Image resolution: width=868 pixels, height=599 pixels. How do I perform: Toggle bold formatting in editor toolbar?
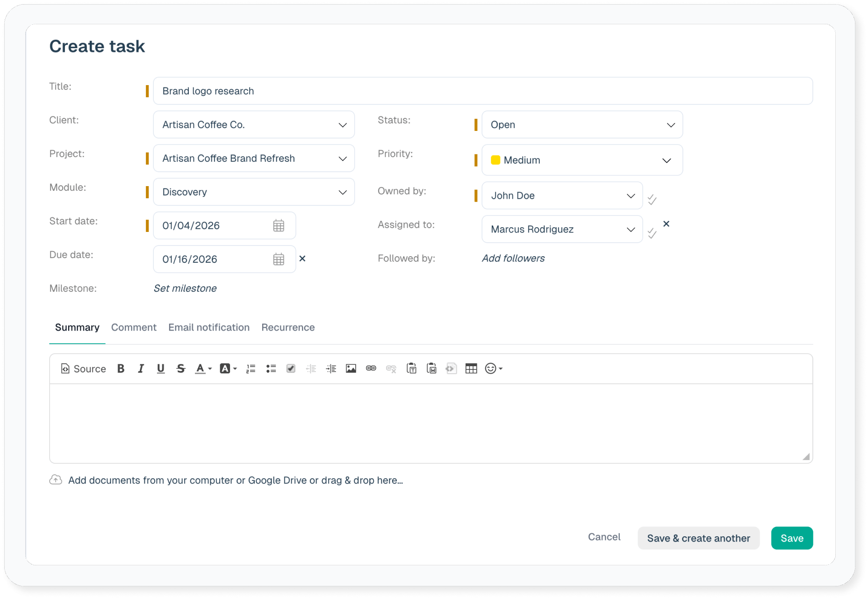pyautogui.click(x=121, y=368)
